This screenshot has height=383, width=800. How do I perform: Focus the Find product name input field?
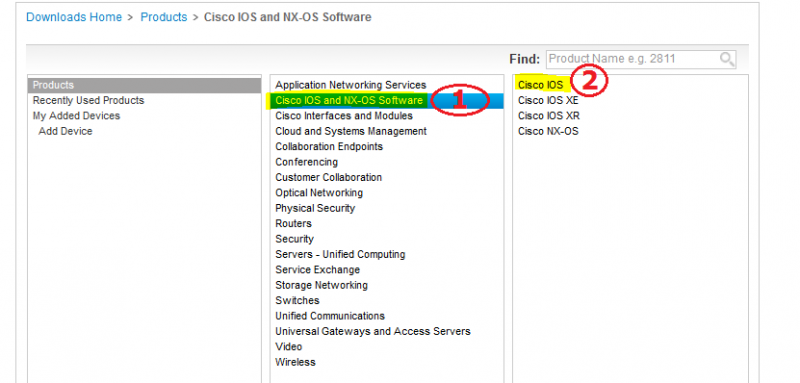(x=641, y=59)
